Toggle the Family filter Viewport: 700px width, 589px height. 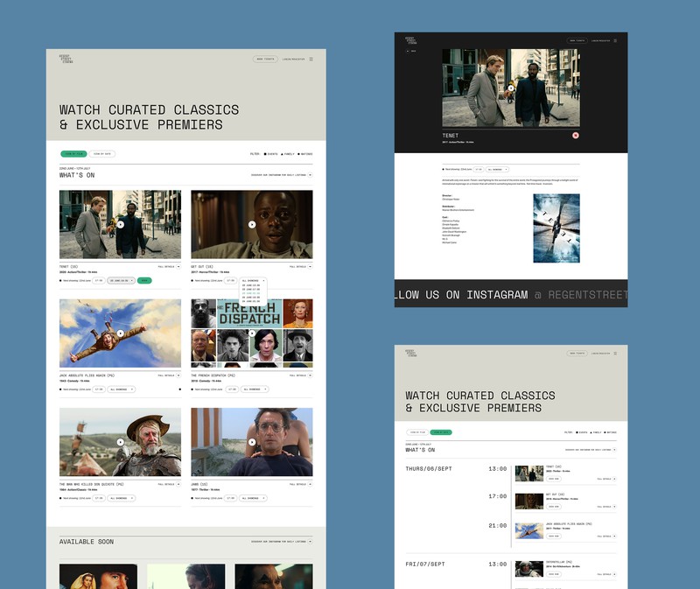tap(289, 153)
